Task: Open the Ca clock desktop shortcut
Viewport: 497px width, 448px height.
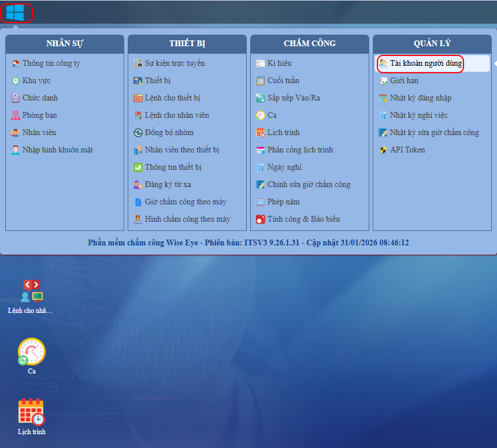Action: [x=31, y=352]
